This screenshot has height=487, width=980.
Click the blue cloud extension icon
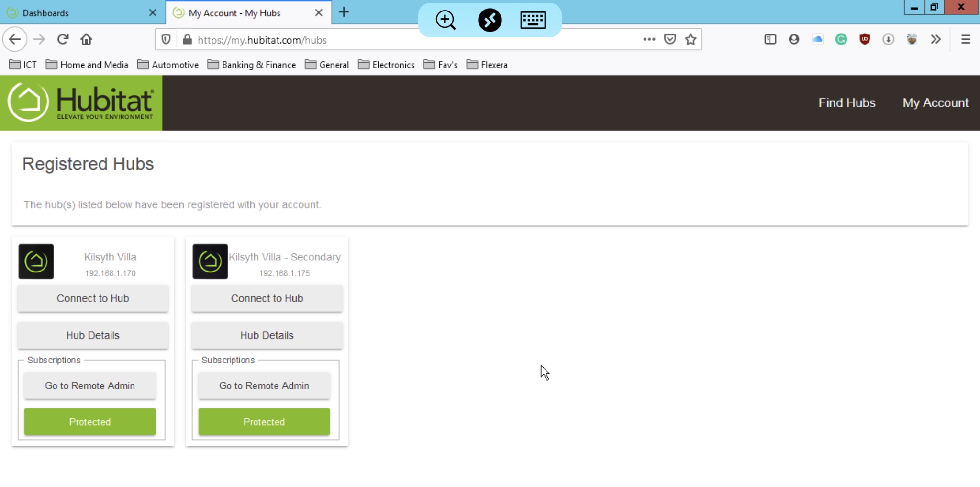(x=818, y=39)
